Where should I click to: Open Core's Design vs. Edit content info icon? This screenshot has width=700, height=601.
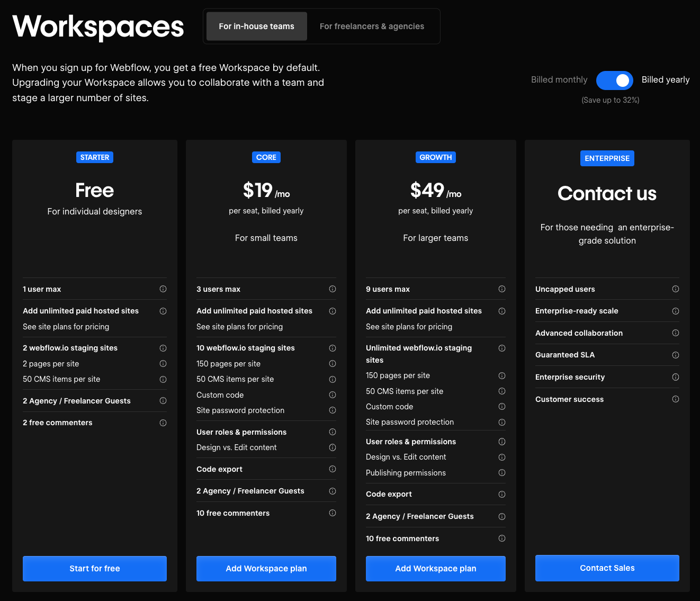pyautogui.click(x=333, y=447)
